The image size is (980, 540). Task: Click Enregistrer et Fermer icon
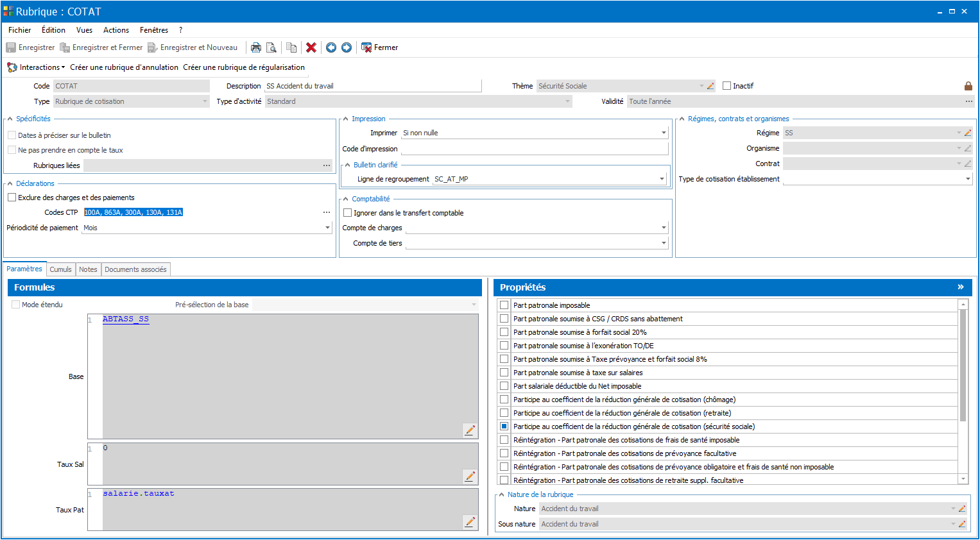tap(65, 47)
